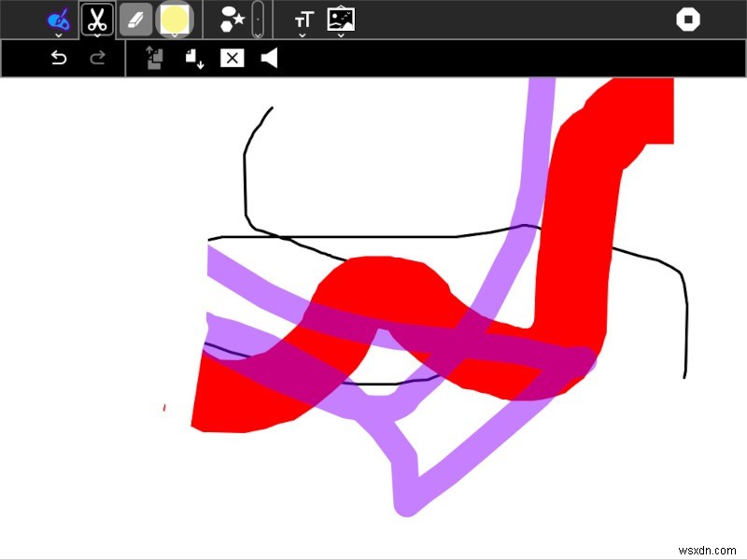Open the Shapes toolbar
This screenshot has height=560, width=747.
pyautogui.click(x=232, y=20)
